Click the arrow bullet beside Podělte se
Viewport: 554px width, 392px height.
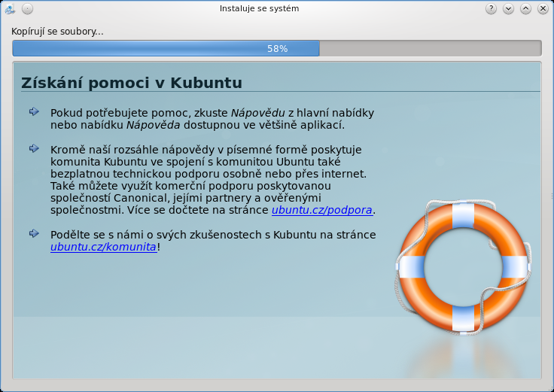pos(34,233)
